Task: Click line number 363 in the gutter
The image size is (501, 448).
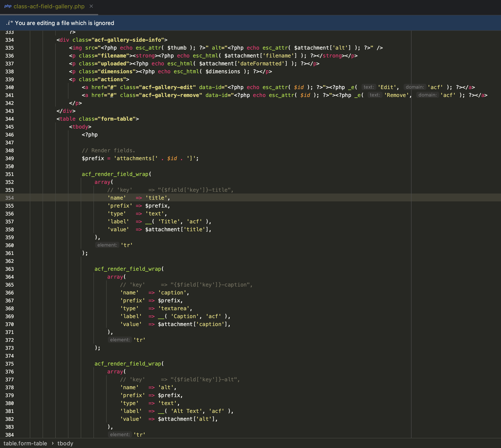Action: (x=10, y=269)
